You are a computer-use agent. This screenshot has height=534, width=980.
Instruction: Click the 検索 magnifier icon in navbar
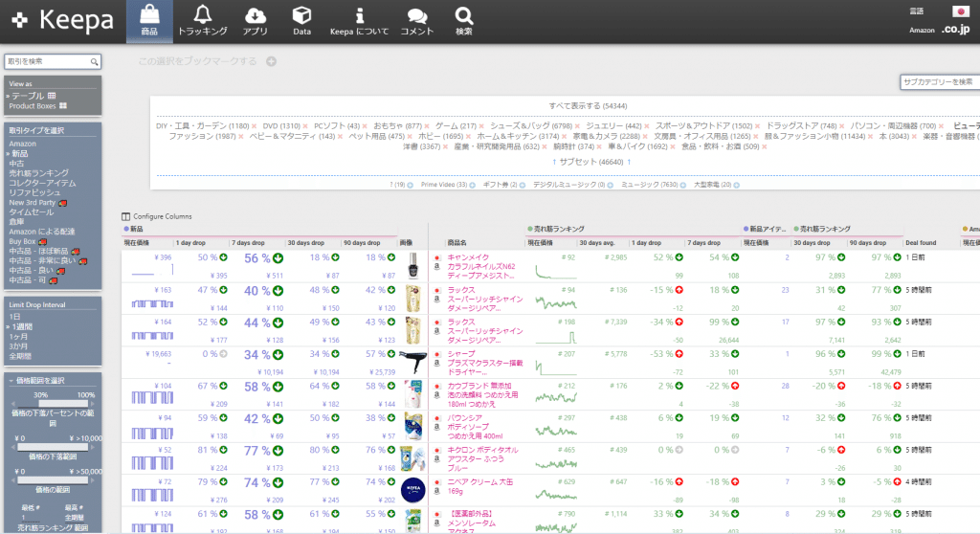point(464,15)
